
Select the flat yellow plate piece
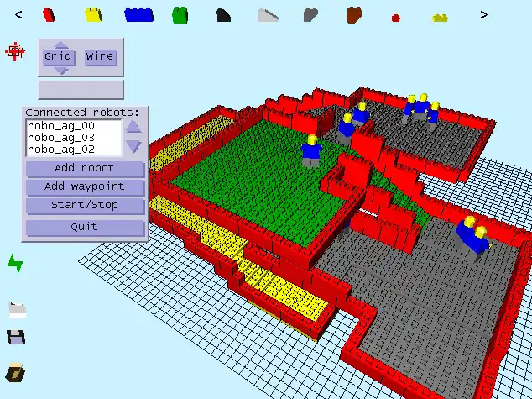pos(440,18)
